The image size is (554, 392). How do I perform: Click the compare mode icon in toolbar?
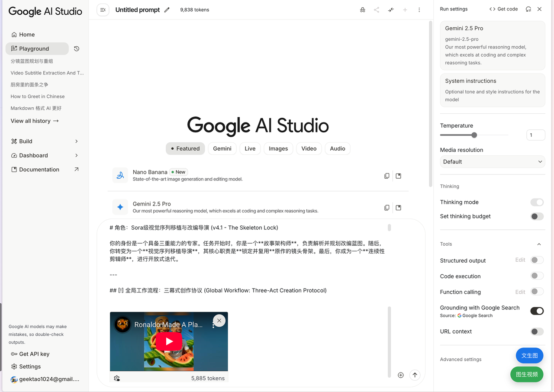(391, 10)
